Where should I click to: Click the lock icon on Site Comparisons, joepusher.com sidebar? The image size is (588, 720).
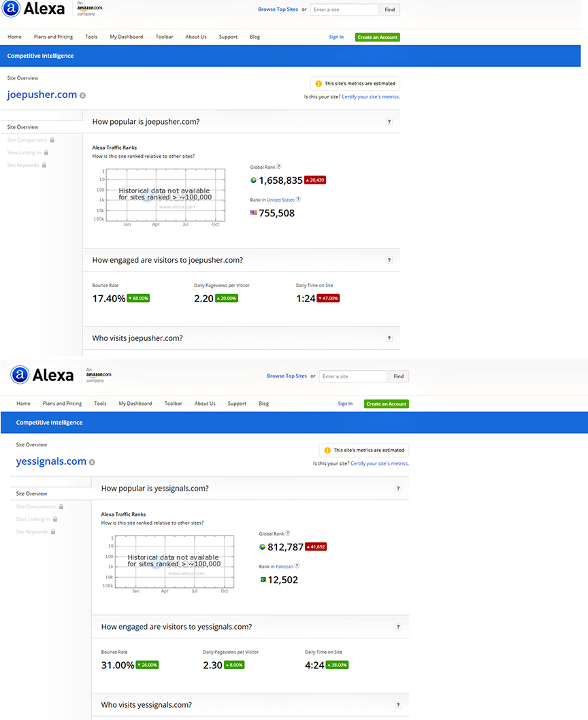(x=52, y=140)
